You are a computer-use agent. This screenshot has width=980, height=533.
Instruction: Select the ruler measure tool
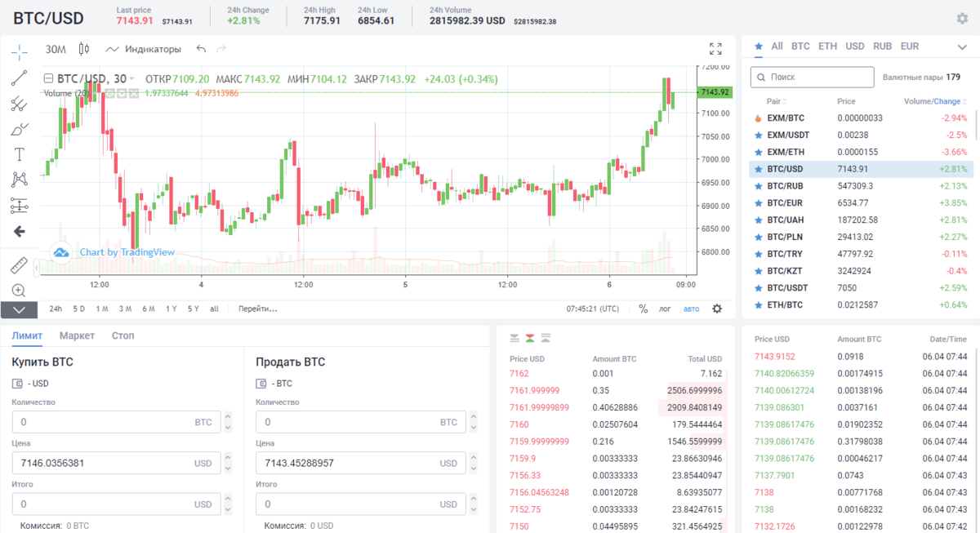[x=20, y=265]
